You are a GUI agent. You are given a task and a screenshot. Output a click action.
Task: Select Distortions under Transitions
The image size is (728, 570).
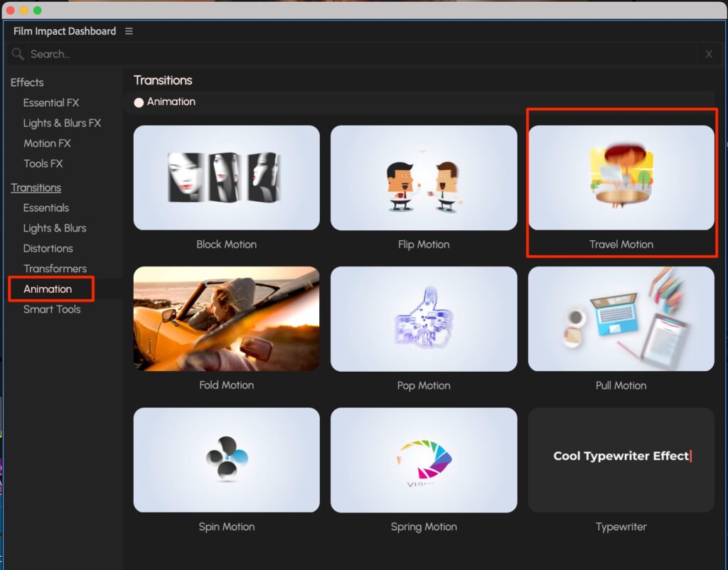[48, 249]
